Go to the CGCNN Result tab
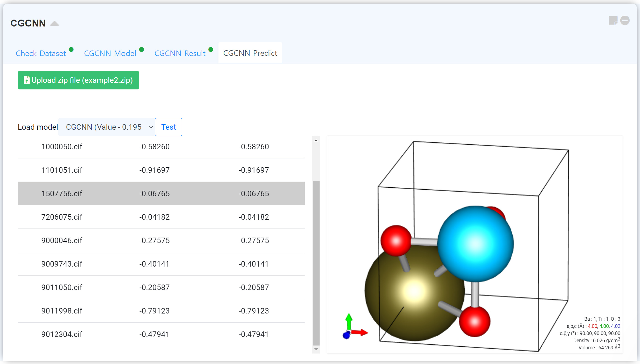This screenshot has width=640, height=364. pyautogui.click(x=180, y=53)
